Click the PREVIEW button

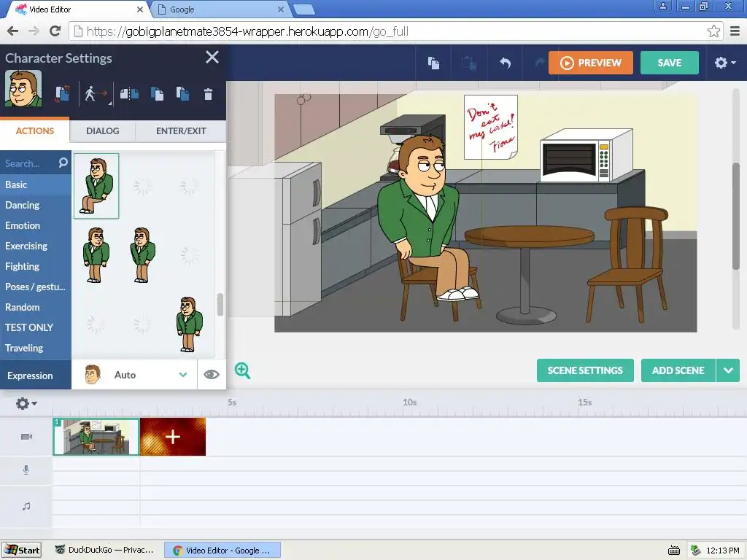591,63
